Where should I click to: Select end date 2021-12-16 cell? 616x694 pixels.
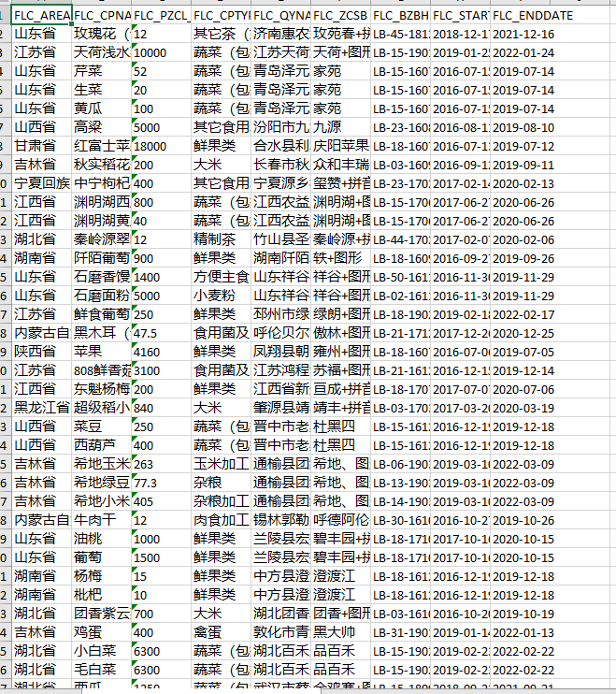pyautogui.click(x=520, y=34)
